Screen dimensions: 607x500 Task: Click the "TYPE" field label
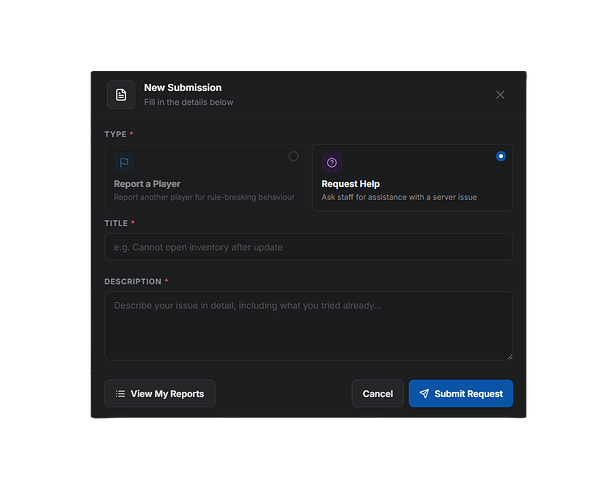tap(115, 134)
